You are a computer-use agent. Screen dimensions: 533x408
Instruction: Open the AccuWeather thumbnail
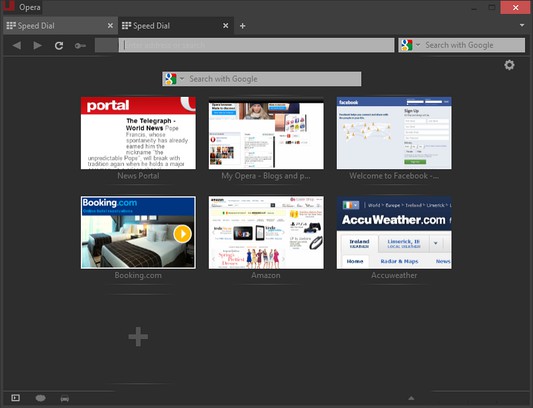point(394,232)
